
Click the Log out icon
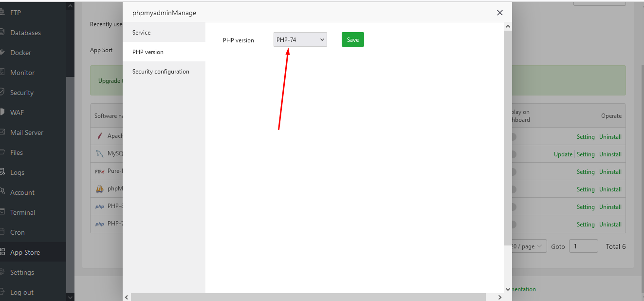[2, 292]
